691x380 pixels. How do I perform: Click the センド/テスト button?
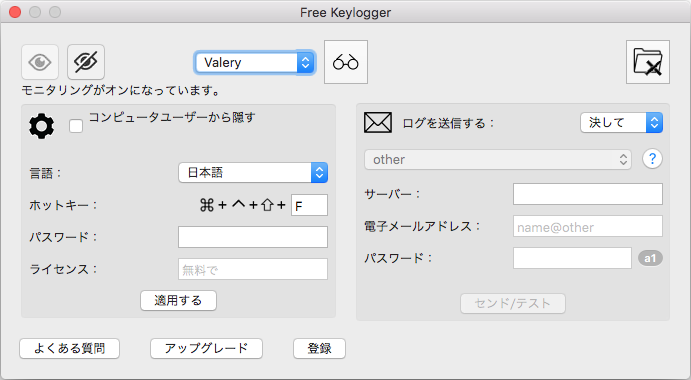pyautogui.click(x=513, y=304)
